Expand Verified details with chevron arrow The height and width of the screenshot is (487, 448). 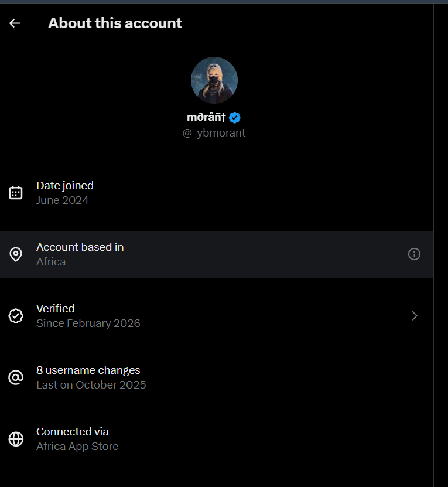click(x=415, y=316)
